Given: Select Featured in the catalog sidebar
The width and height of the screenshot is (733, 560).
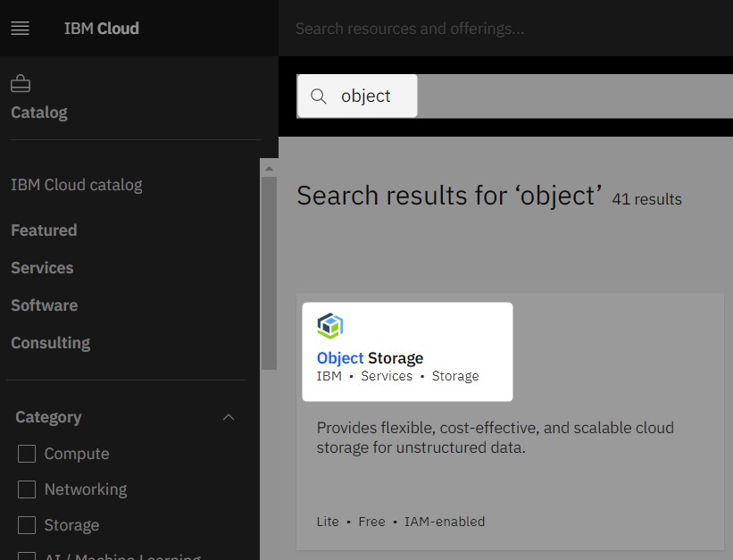Looking at the screenshot, I should pyautogui.click(x=44, y=230).
